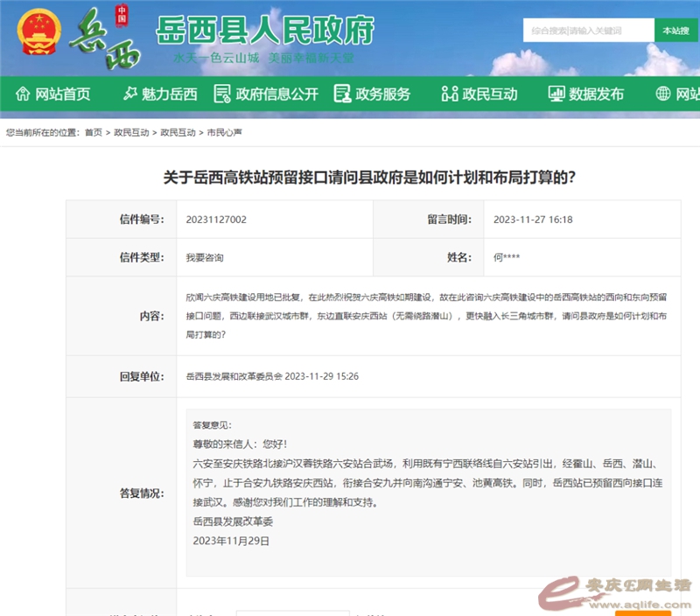Screen dimensions: 700x616
Task: Click the monitor chart icon beside 数据发布
Action: point(556,94)
